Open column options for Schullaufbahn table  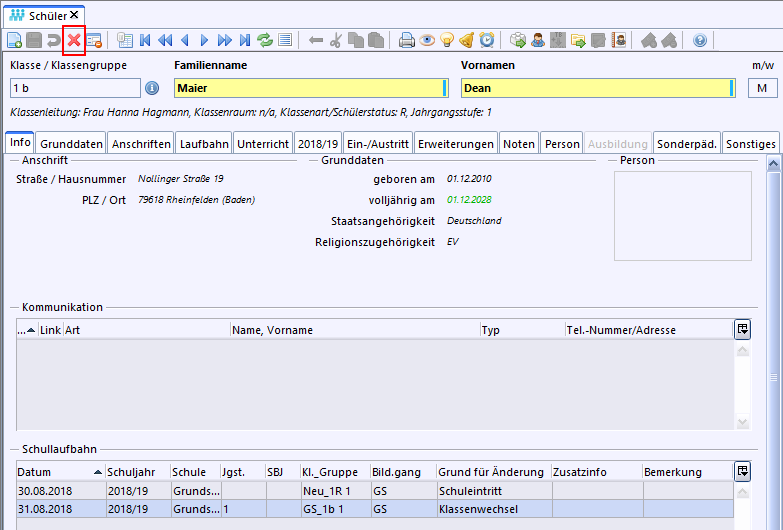pos(742,471)
